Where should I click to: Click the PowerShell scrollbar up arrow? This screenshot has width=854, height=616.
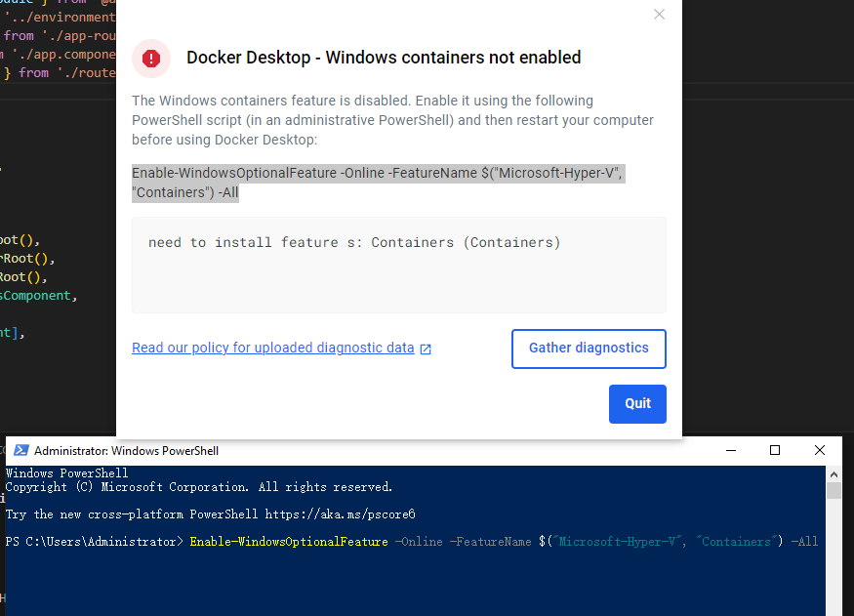pyautogui.click(x=834, y=474)
